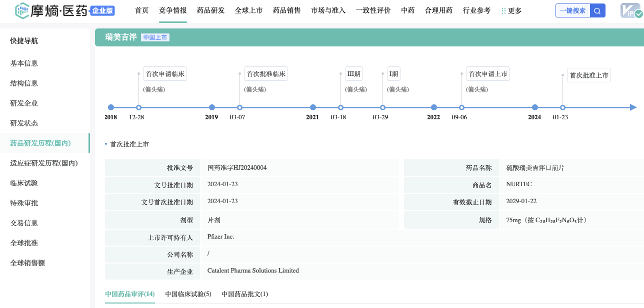644x308 pixels.
Task: Click the 首次申请上市 timeline label
Action: (487, 74)
